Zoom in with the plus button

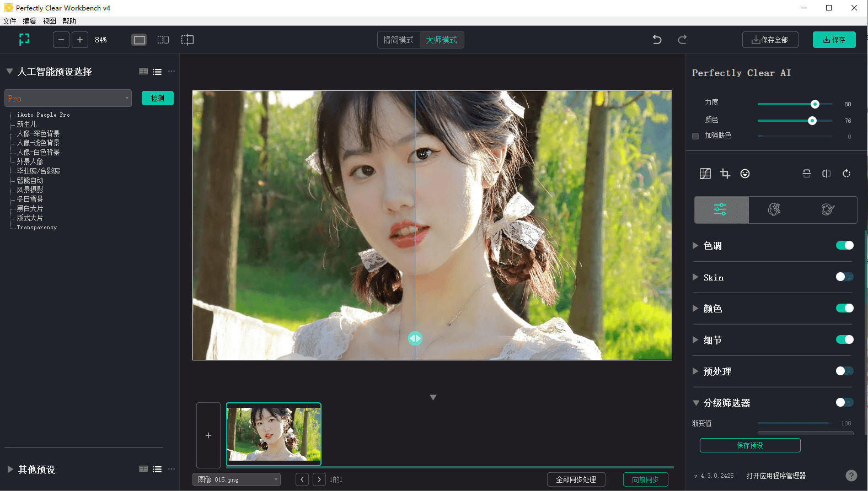[80, 40]
